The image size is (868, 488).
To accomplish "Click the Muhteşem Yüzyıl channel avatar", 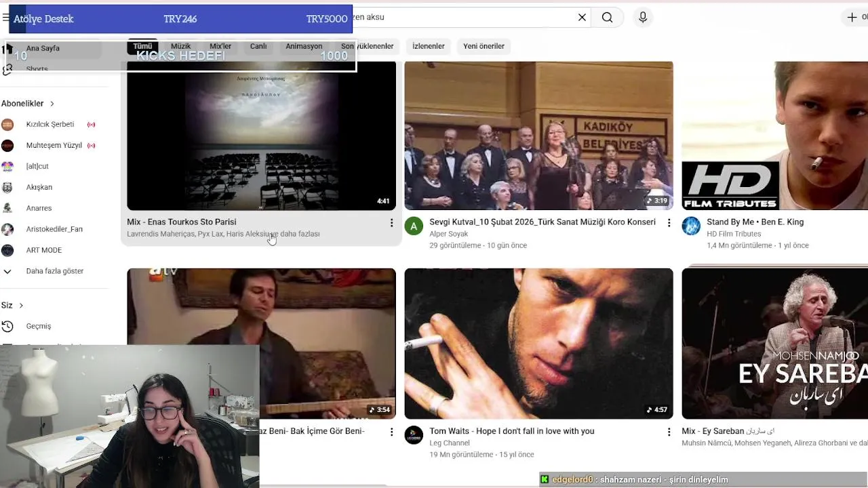I will [x=7, y=146].
